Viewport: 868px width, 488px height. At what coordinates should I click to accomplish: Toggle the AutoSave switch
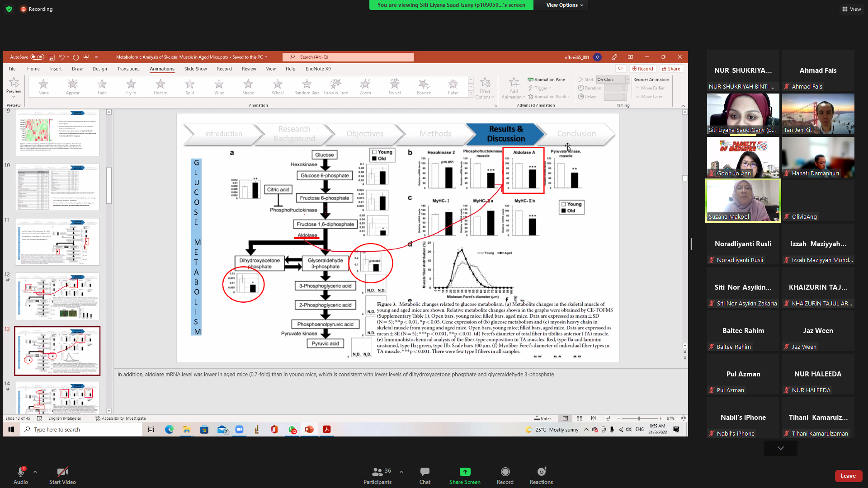point(37,57)
